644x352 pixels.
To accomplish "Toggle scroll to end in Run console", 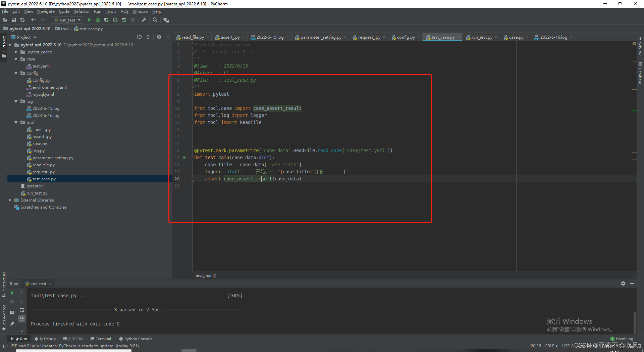I will [22, 318].
